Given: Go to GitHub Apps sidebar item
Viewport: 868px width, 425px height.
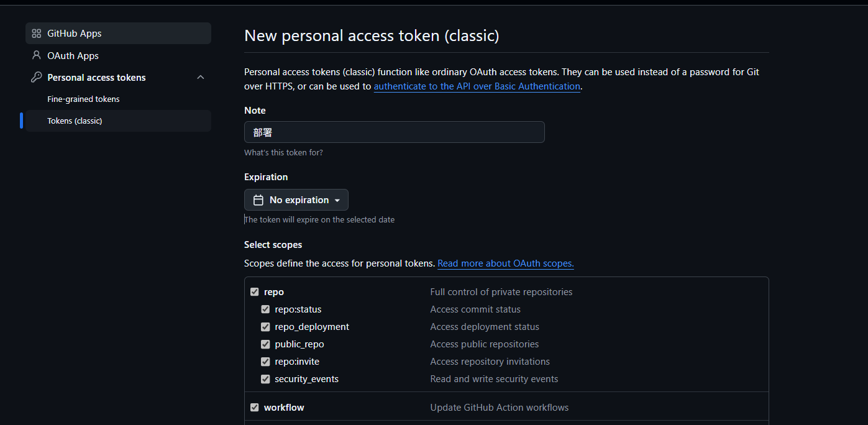Looking at the screenshot, I should tap(75, 34).
